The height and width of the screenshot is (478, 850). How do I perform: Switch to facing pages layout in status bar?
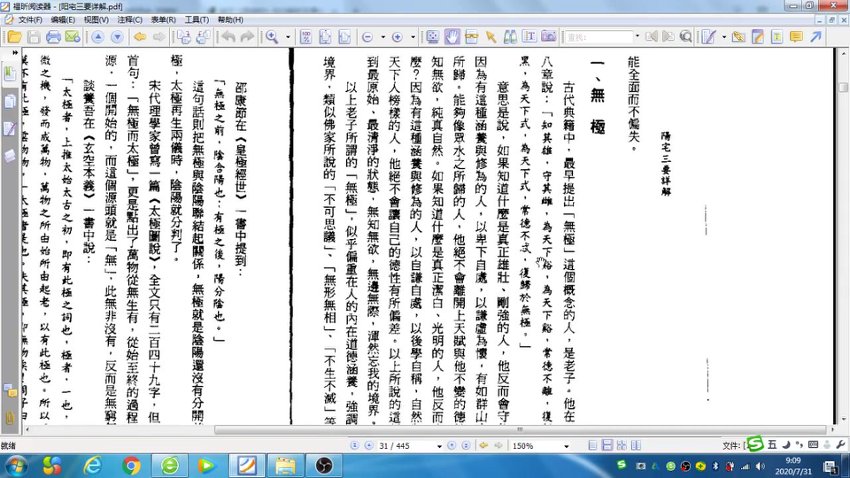621,445
